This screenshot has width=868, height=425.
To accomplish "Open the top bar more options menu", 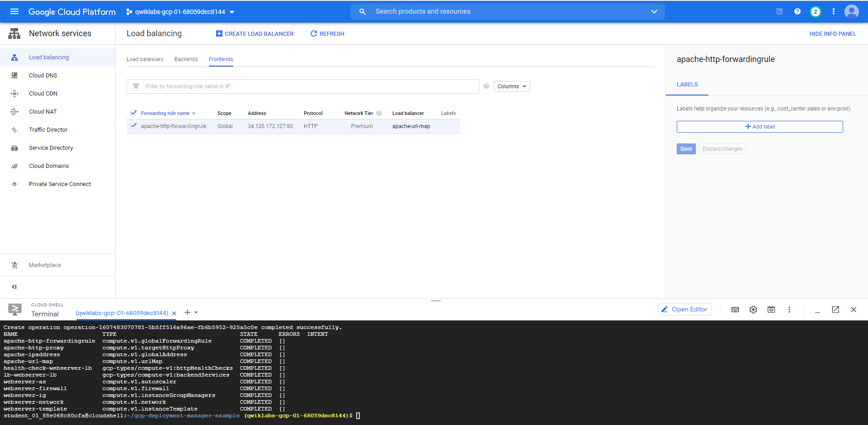I will point(834,12).
